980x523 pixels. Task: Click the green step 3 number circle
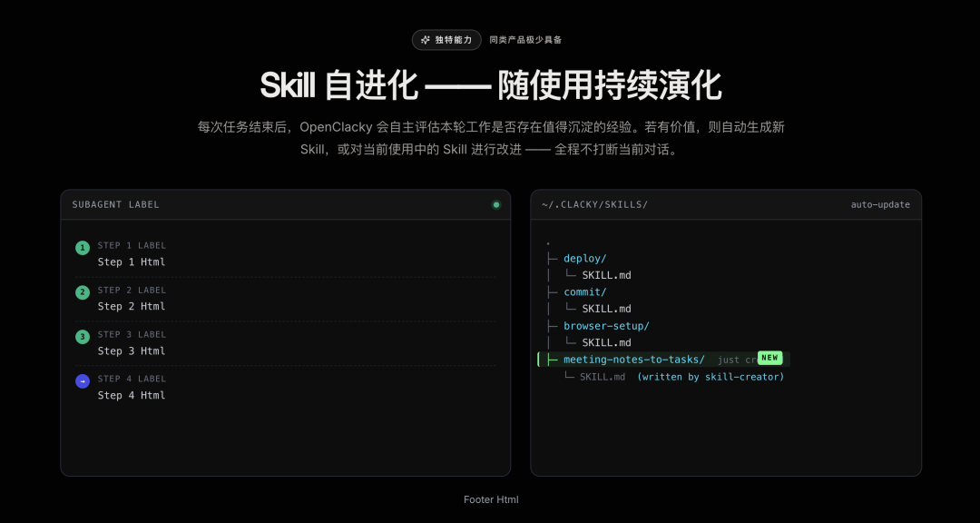(x=83, y=337)
